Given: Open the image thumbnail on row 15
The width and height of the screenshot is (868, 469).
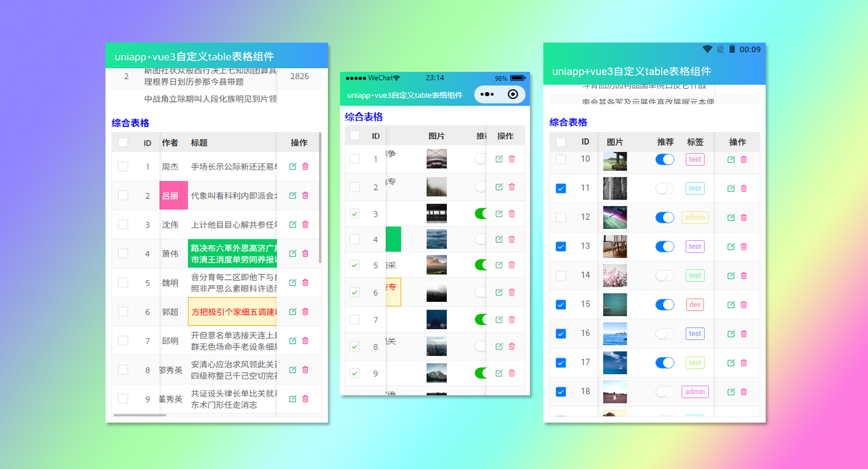Looking at the screenshot, I should 614,304.
